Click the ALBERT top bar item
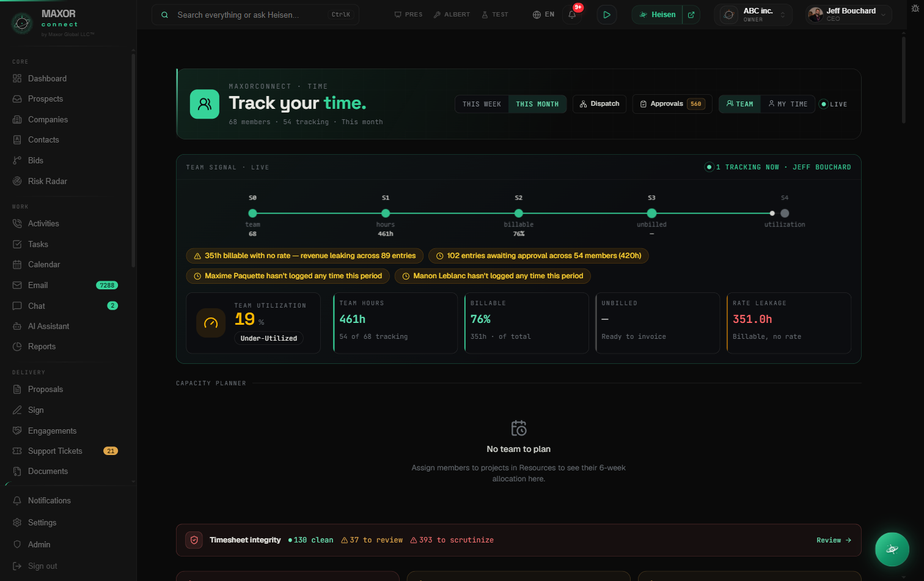This screenshot has height=581, width=924. (x=452, y=14)
